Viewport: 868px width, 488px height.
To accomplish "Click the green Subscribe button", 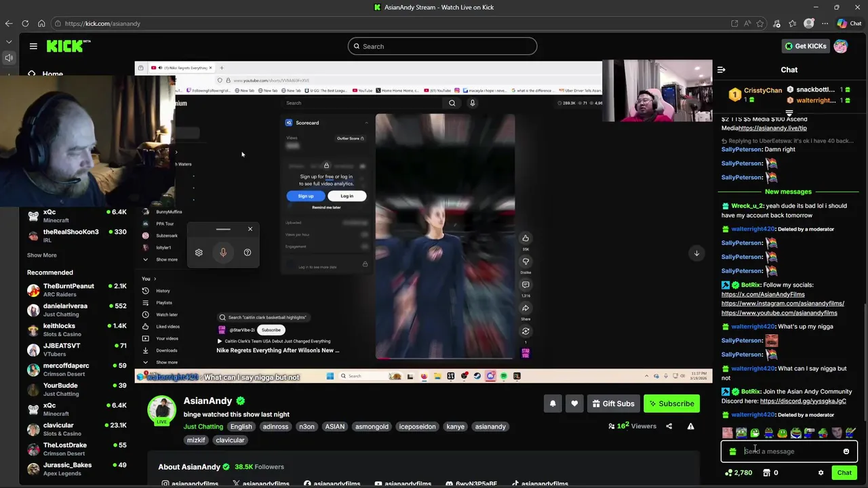I will 671,403.
